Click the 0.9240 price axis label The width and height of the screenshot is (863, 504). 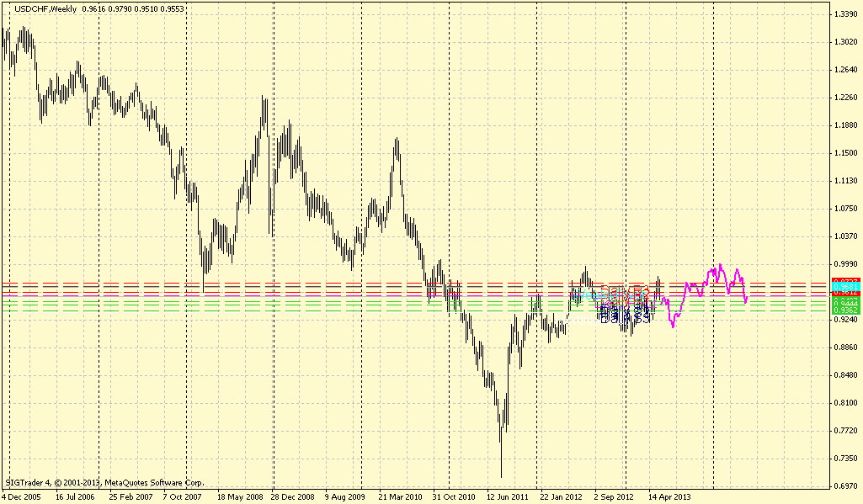point(846,319)
